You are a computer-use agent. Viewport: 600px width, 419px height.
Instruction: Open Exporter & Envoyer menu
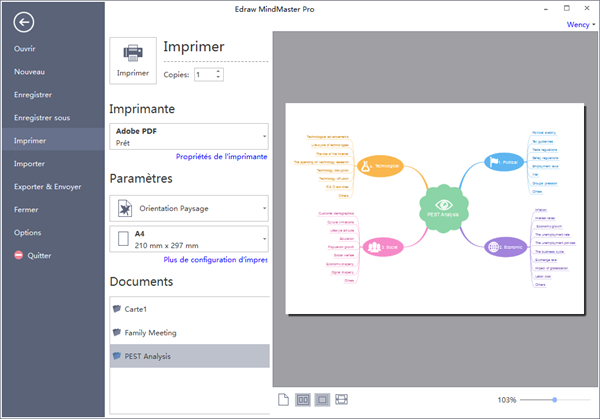coord(48,186)
